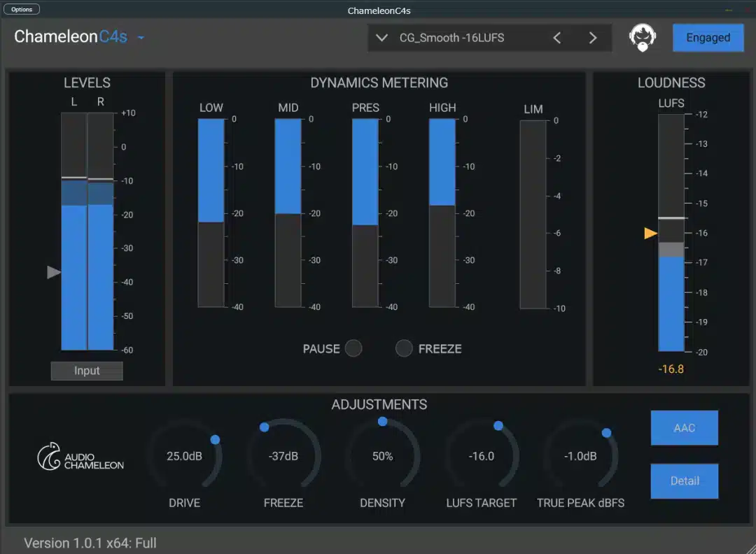Click the TRUE PEAK dBFS knob
This screenshot has width=756, height=554.
coord(580,456)
